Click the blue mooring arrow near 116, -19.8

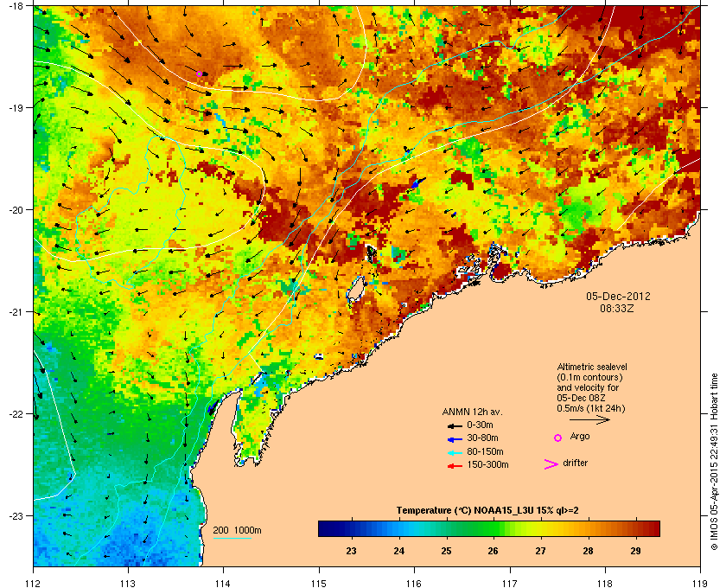[417, 182]
